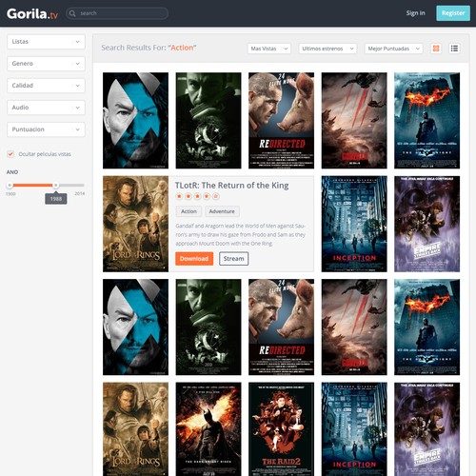Image resolution: width=476 pixels, height=476 pixels.
Task: Open the Listas dropdown
Action: (x=46, y=42)
